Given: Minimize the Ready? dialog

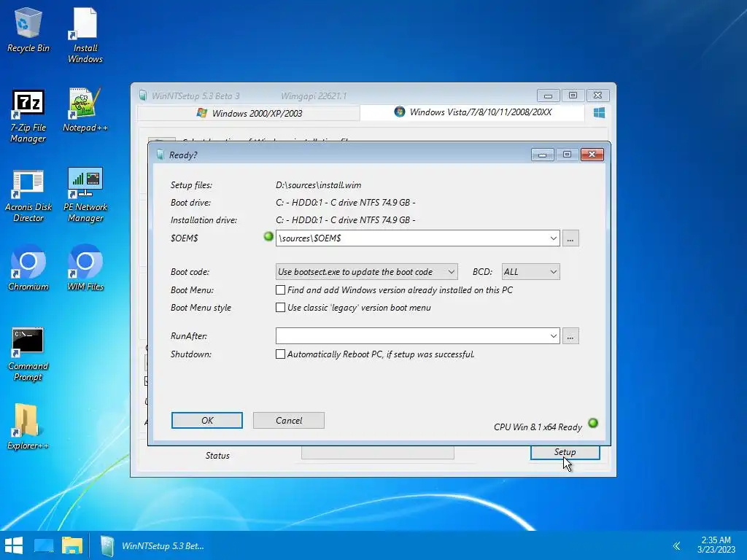Looking at the screenshot, I should pos(542,155).
